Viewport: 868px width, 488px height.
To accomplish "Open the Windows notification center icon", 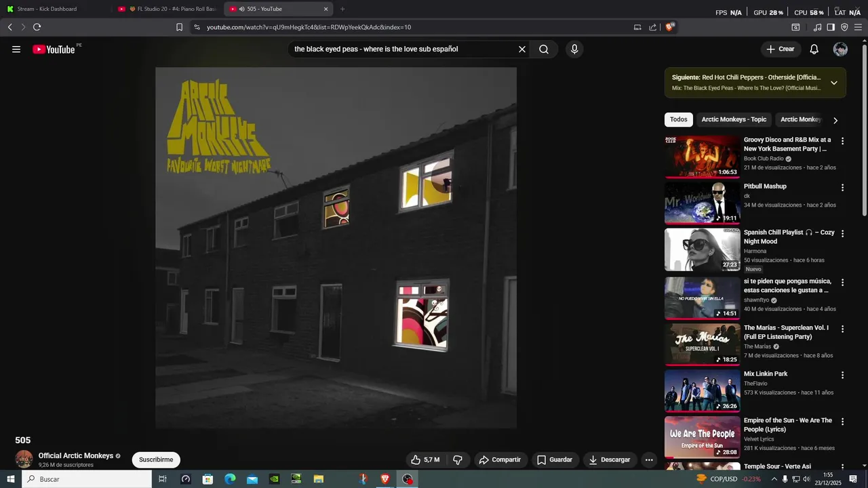I will point(853,479).
